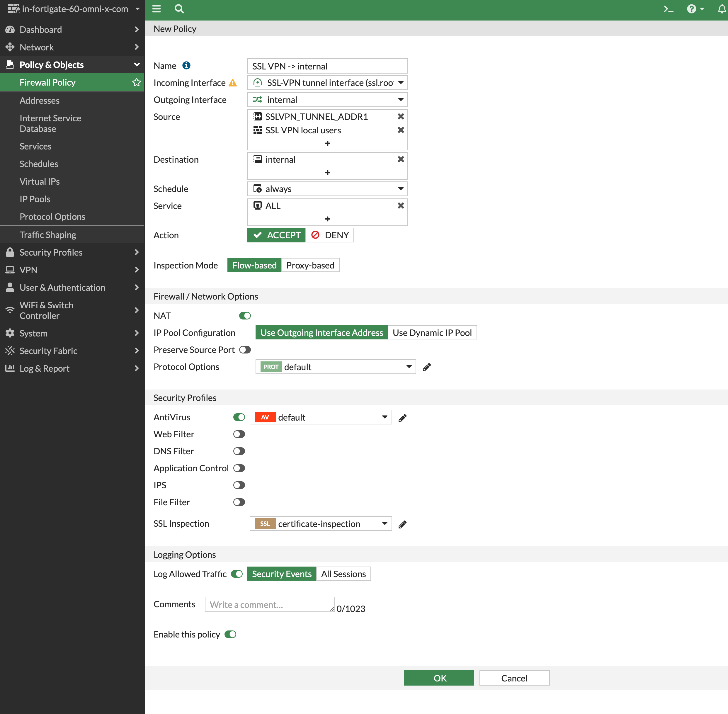This screenshot has height=714, width=728.
Task: Toggle the hamburger menu icon
Action: (x=156, y=9)
